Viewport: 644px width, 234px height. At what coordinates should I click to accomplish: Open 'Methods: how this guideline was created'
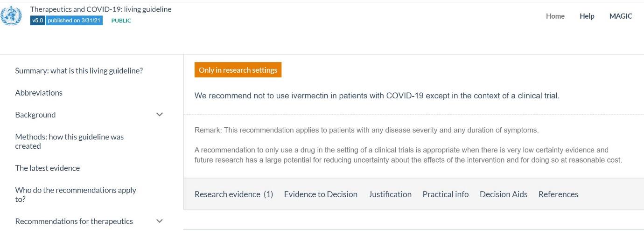(69, 141)
